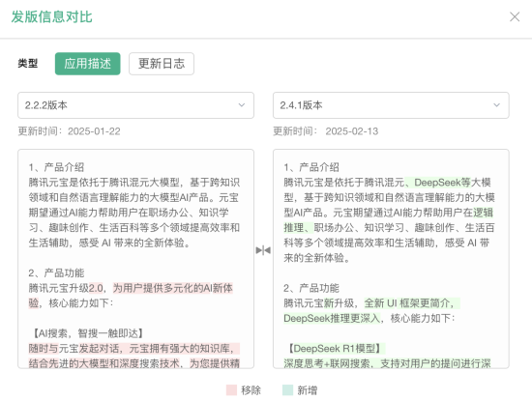The image size is (532, 401).
Task: Click the 2.2.2版本 version selector
Action: (135, 105)
